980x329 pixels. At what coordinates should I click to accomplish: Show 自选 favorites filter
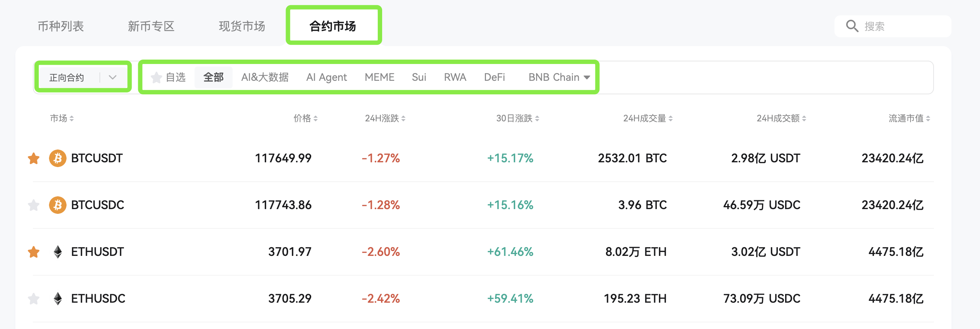[x=168, y=77]
